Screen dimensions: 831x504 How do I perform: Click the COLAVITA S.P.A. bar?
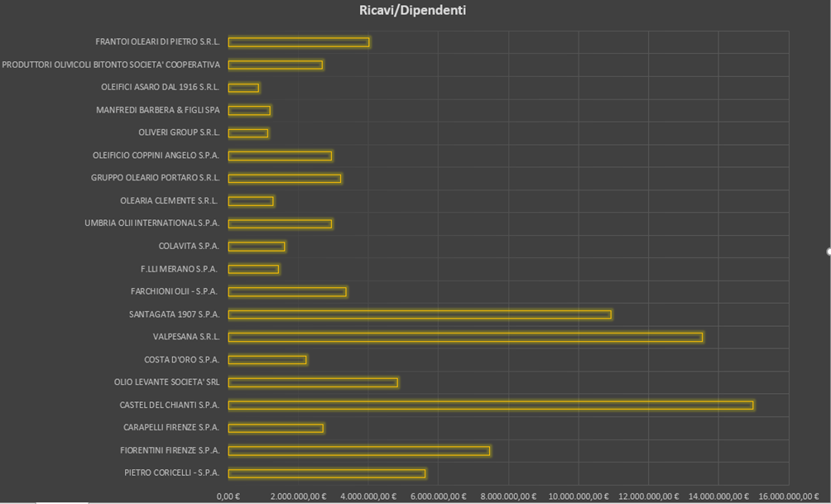pos(257,247)
